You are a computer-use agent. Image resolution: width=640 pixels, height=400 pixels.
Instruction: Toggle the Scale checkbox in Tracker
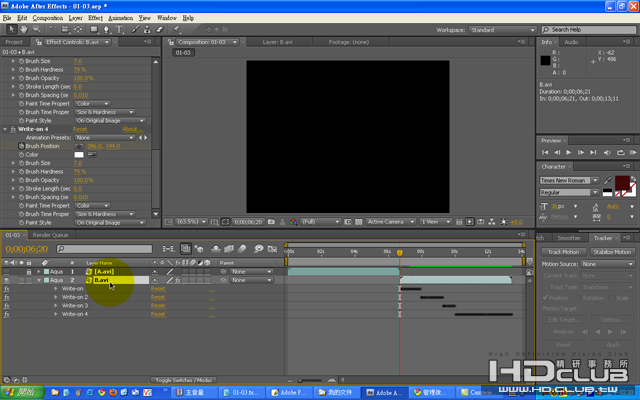coord(611,298)
